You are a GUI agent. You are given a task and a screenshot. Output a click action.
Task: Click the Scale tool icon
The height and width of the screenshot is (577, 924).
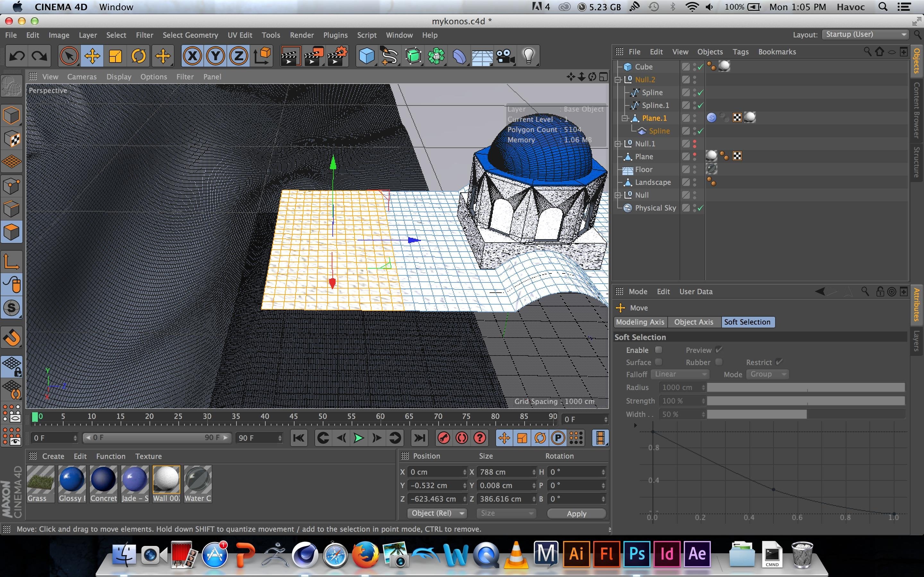115,56
